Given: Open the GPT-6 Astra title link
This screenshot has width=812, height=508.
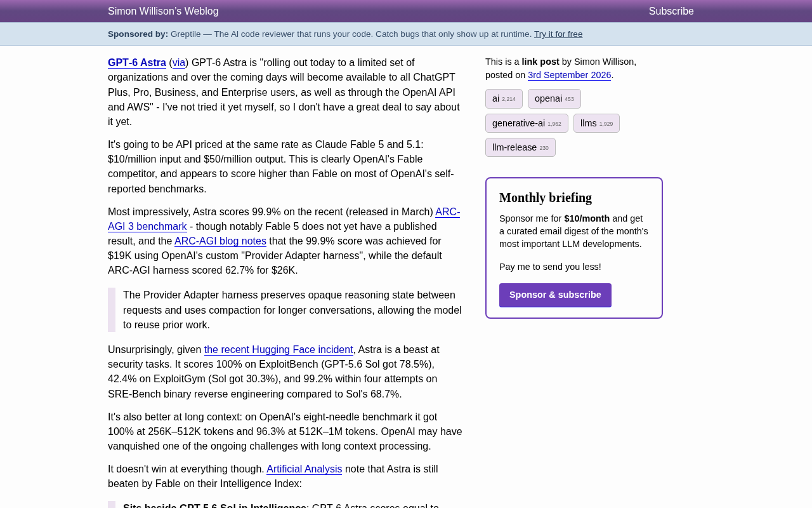Looking at the screenshot, I should 137,63.
